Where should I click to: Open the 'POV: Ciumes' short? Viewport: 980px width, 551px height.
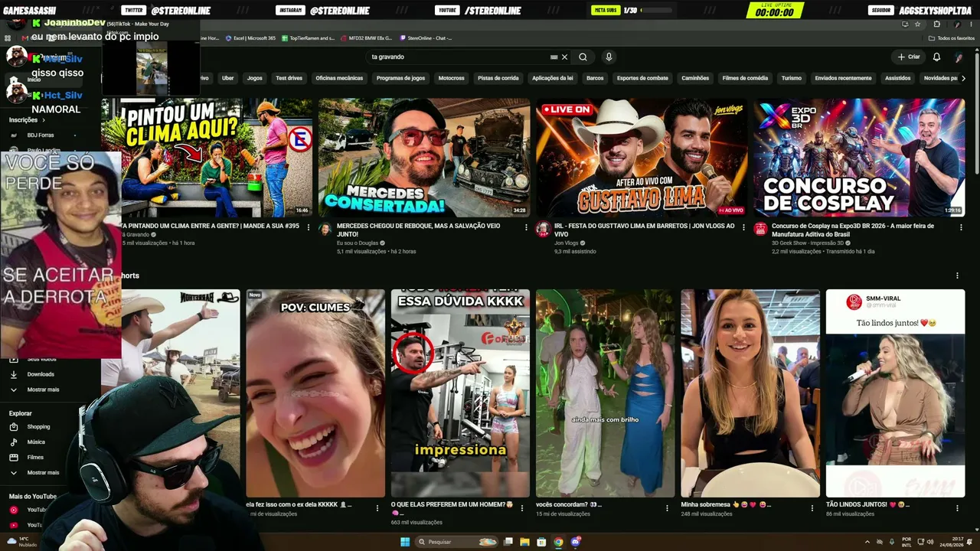click(315, 393)
